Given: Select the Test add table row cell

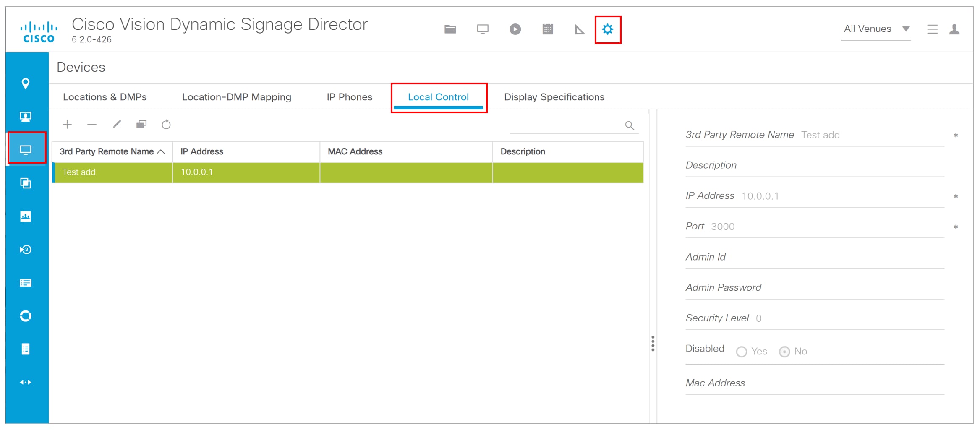Looking at the screenshot, I should point(113,172).
